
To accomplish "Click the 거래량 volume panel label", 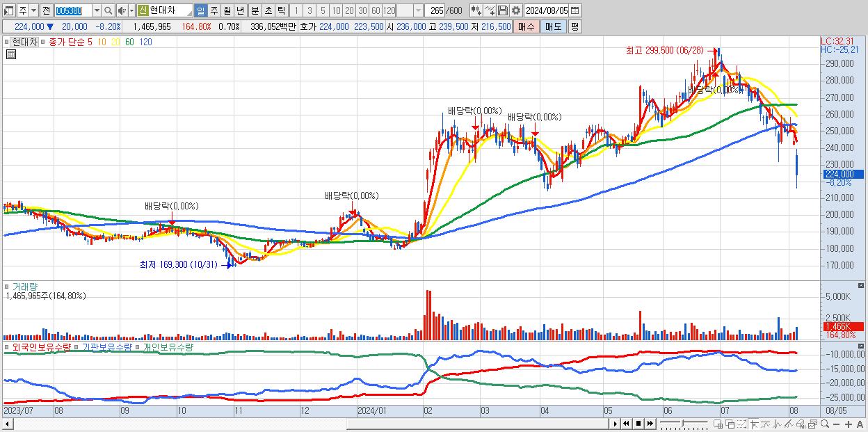I will click(26, 287).
